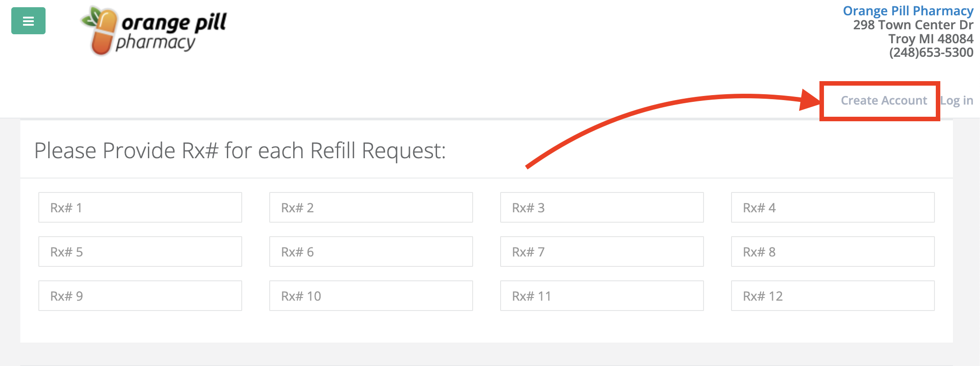Click the pharmacy phone number
This screenshot has width=980, height=366.
[x=931, y=53]
